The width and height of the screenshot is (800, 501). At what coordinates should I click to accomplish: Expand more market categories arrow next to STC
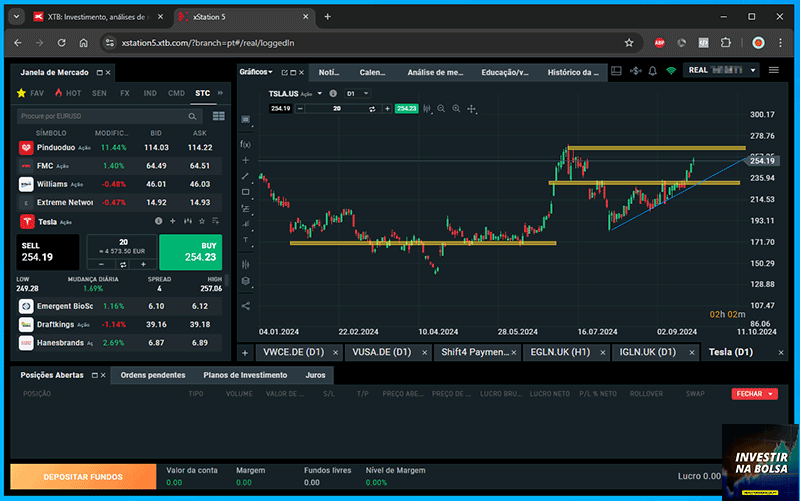coord(220,93)
